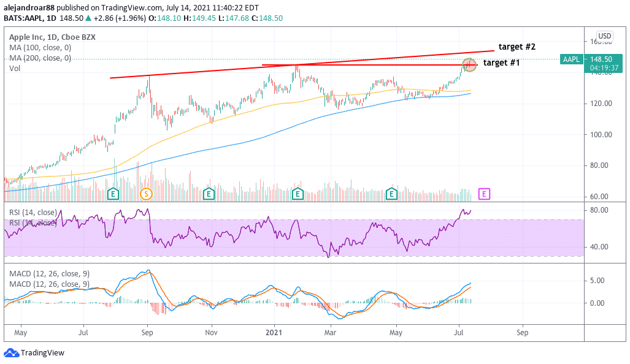Click the 'published on TradingView.com' header line
The width and height of the screenshot is (630, 364).
pos(131,7)
